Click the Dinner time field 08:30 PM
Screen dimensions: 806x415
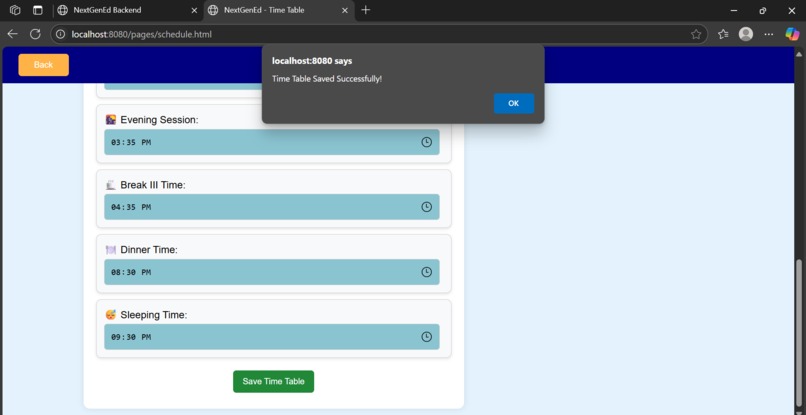[271, 272]
